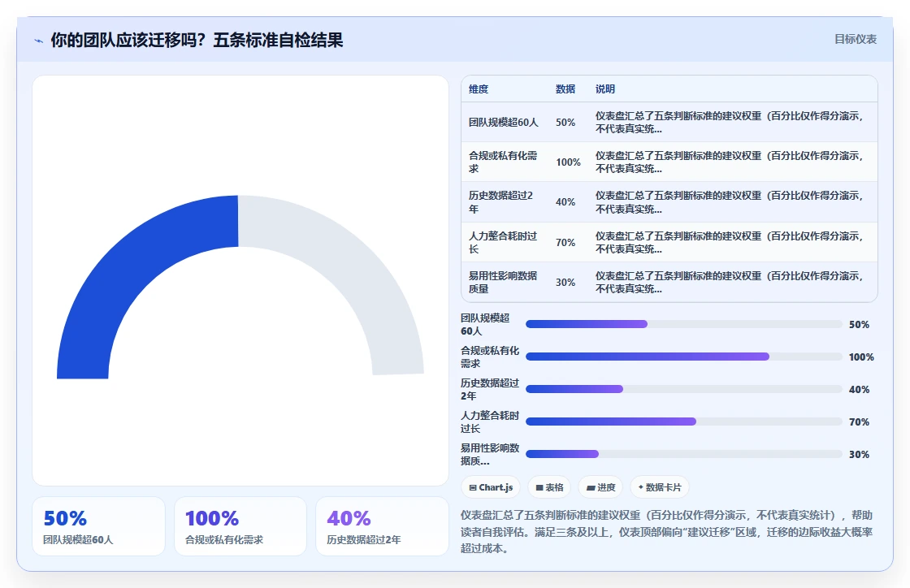
Task: Click the lightning icon beside the dashboard title
Action: (x=39, y=41)
